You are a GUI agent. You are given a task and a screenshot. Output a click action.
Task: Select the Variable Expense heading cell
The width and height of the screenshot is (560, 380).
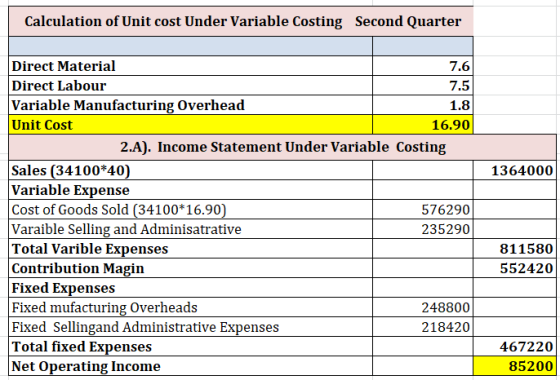point(190,190)
